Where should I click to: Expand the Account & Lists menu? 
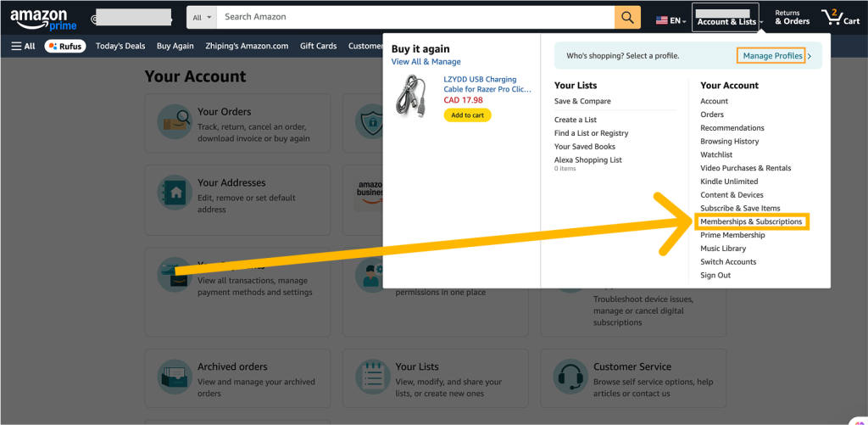726,17
